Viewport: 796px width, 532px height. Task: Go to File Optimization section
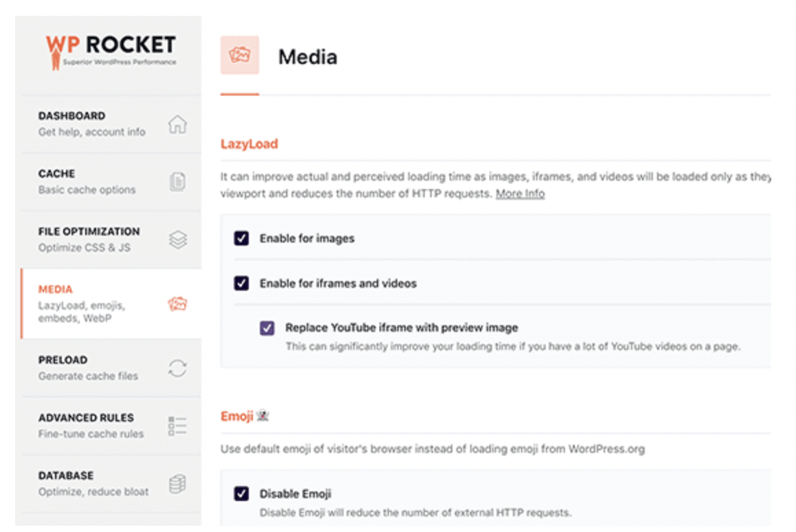pos(111,240)
